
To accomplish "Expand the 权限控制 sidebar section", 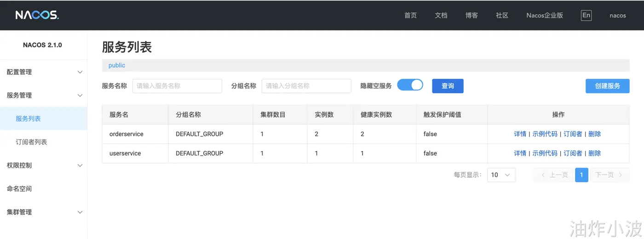I will point(44,165).
